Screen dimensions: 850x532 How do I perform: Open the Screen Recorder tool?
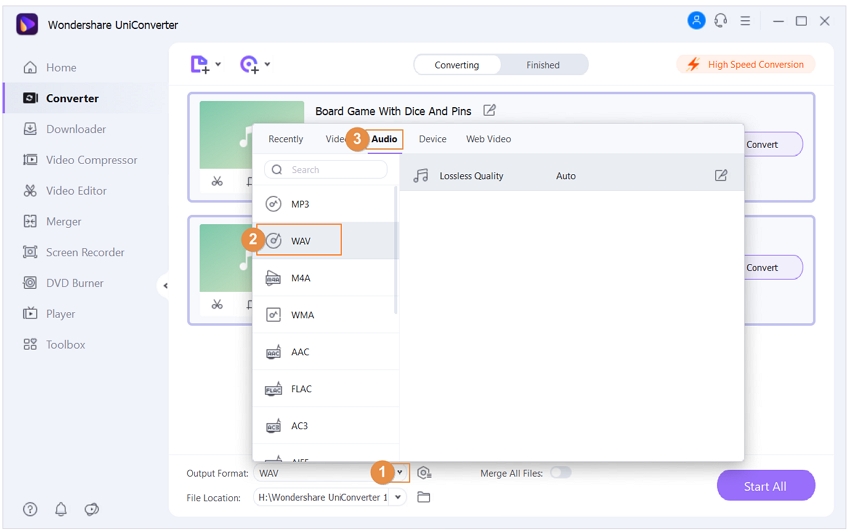(x=74, y=252)
